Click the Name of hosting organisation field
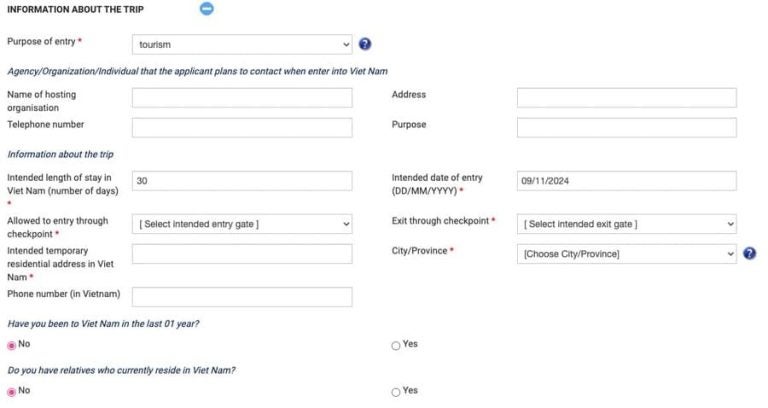This screenshot has width=768, height=408. click(x=242, y=98)
